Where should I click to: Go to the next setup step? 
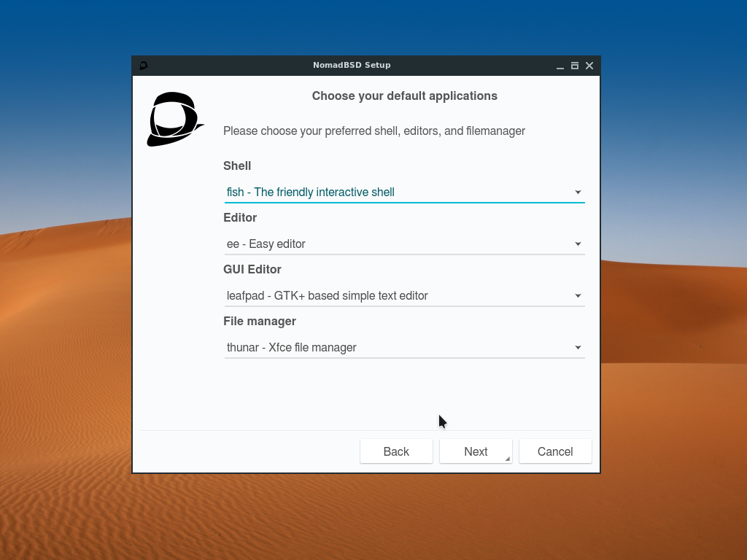tap(476, 451)
